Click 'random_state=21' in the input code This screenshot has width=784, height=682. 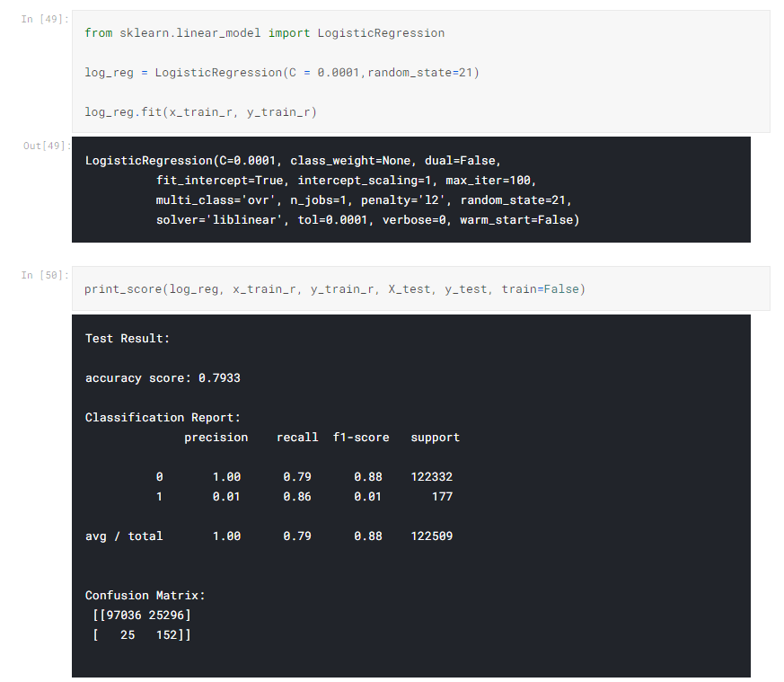[420, 73]
